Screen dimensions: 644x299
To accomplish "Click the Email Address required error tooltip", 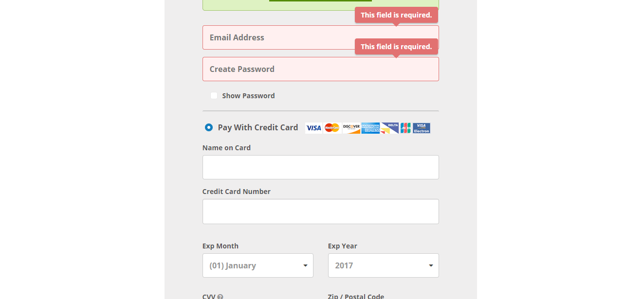I will pyautogui.click(x=396, y=15).
